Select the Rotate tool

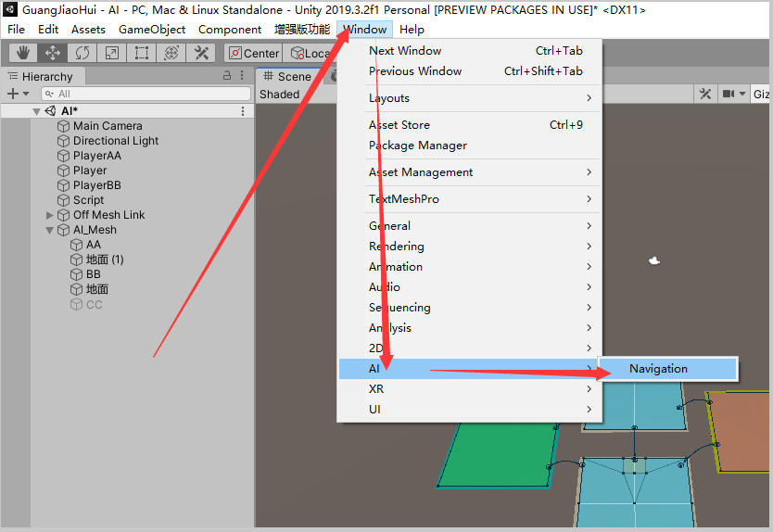(82, 53)
